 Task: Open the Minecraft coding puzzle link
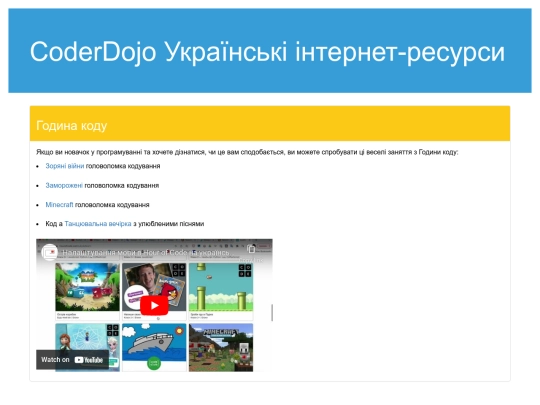(x=59, y=205)
